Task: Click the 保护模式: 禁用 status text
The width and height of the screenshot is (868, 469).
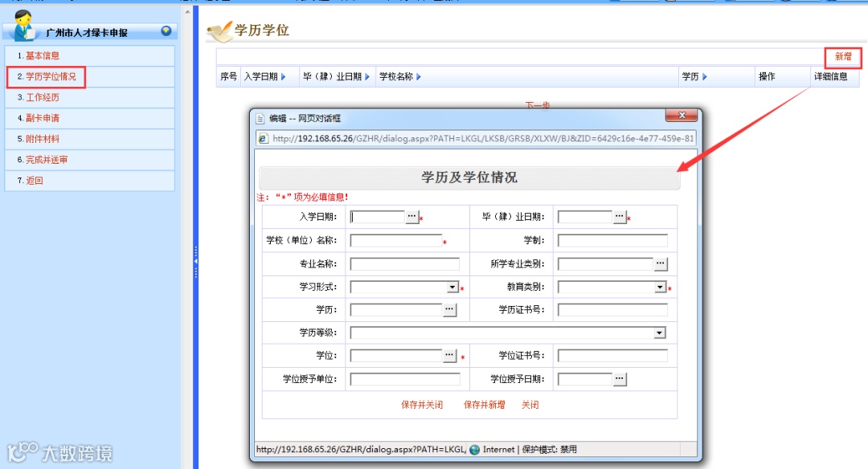Action: coord(549,450)
